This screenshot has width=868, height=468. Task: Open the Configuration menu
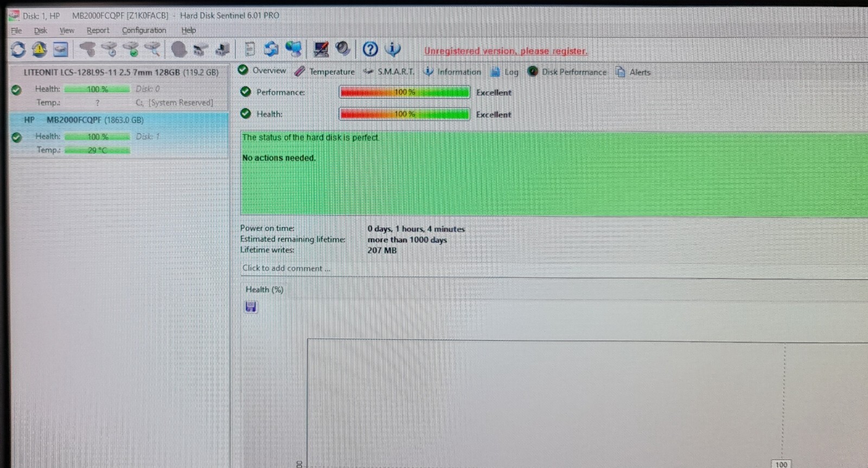(144, 30)
